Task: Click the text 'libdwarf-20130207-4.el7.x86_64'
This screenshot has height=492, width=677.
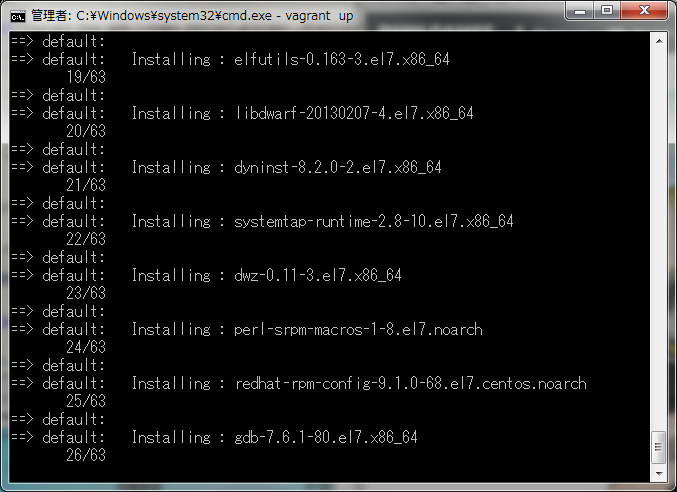Action: tap(354, 113)
